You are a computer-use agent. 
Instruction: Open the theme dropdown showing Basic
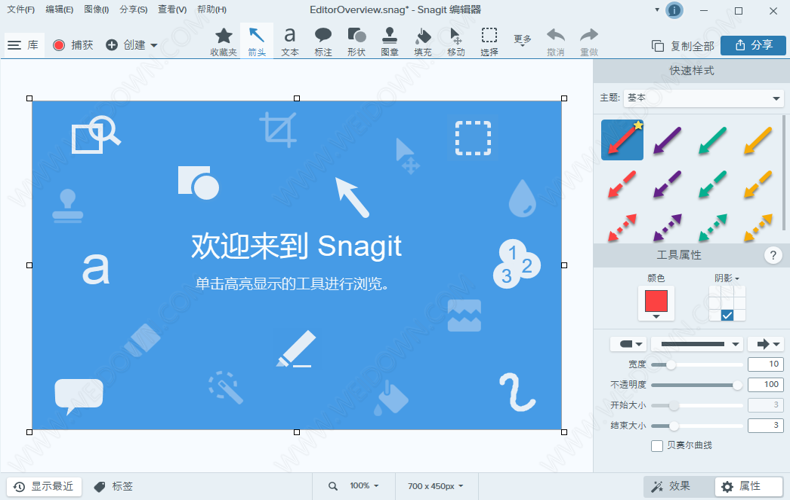click(x=704, y=98)
